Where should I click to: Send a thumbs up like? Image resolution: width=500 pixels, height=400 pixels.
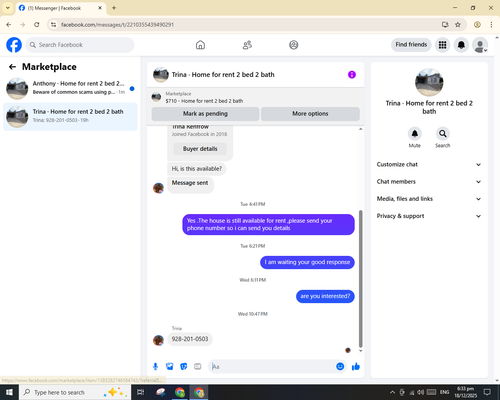tap(356, 367)
